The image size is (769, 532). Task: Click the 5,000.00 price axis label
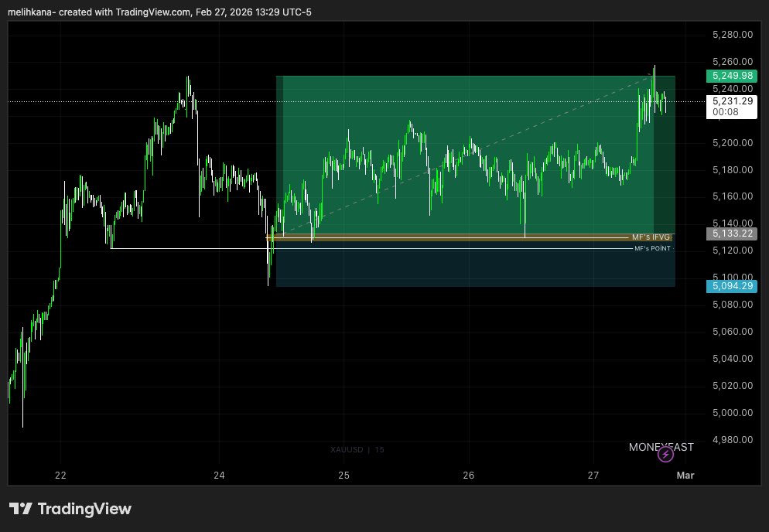(732, 412)
